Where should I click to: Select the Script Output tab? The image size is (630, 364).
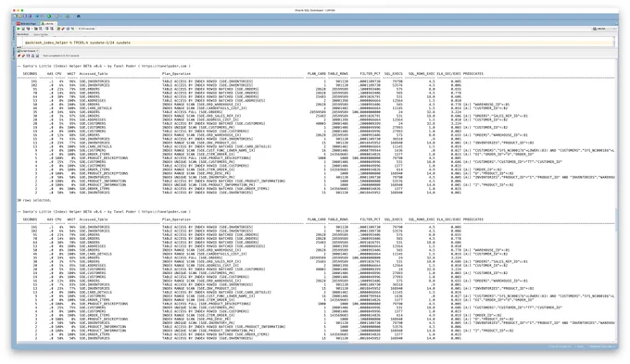pyautogui.click(x=27, y=51)
